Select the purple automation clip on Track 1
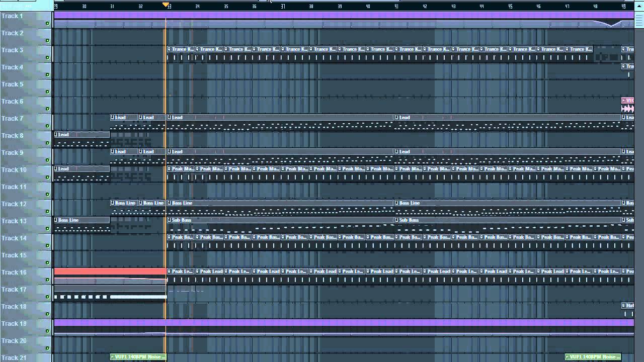The image size is (644, 362). [x=344, y=20]
